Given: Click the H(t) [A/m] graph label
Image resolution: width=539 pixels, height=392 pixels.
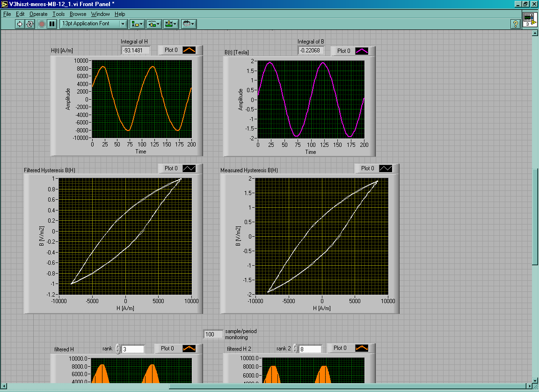Looking at the screenshot, I should pyautogui.click(x=62, y=51).
